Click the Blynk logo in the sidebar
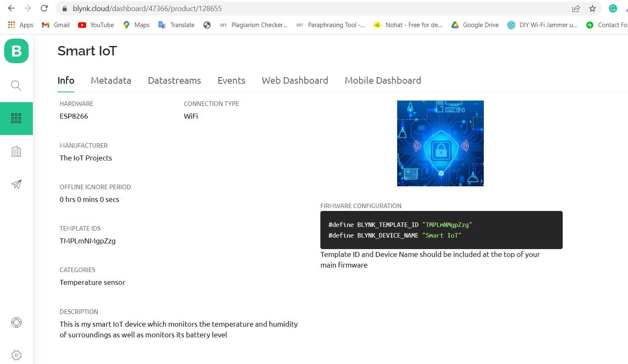Image resolution: width=628 pixels, height=364 pixels. coord(16,51)
